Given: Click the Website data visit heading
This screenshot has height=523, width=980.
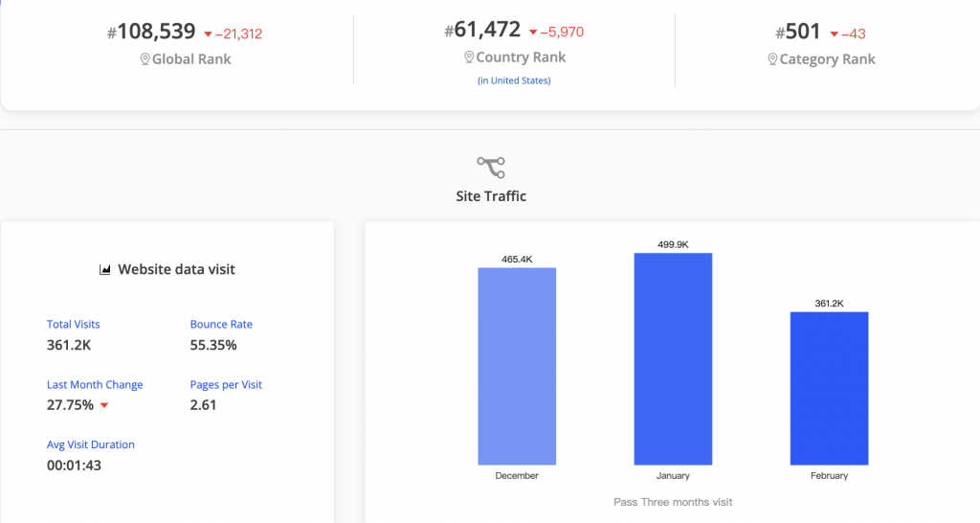Looking at the screenshot, I should click(177, 269).
